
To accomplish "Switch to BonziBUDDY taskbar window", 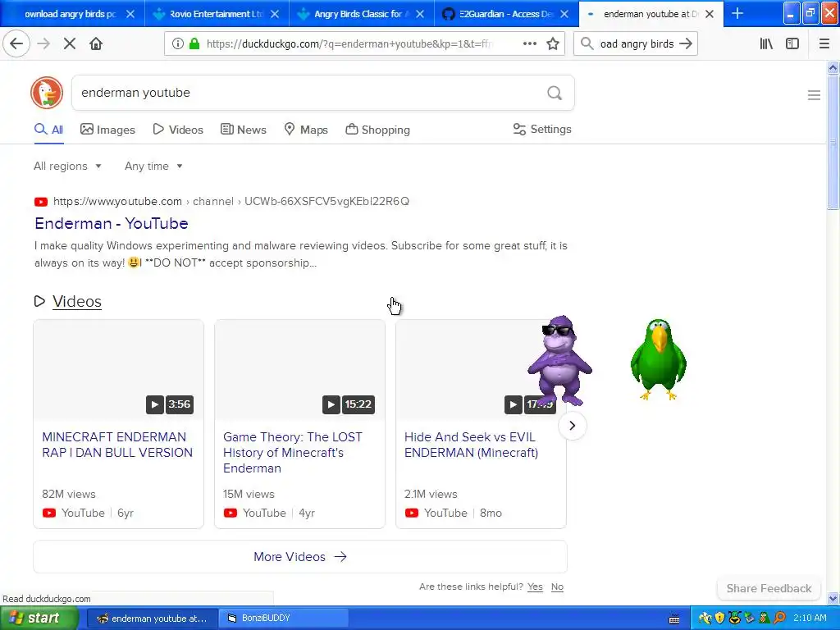I will [x=284, y=619].
